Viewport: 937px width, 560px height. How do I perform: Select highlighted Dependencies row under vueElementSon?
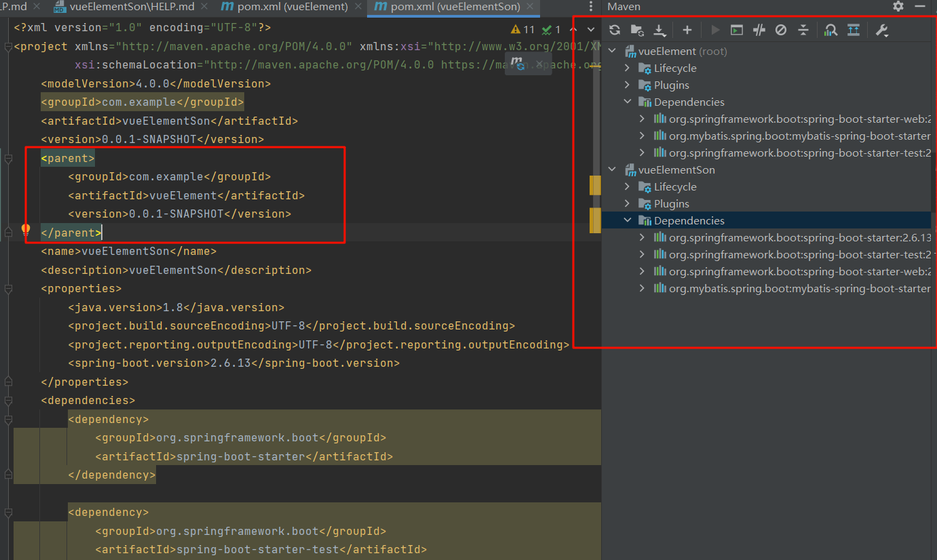coord(767,220)
